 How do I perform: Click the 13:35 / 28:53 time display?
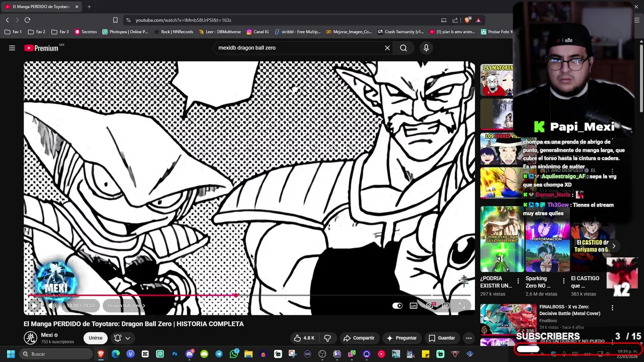pos(80,305)
